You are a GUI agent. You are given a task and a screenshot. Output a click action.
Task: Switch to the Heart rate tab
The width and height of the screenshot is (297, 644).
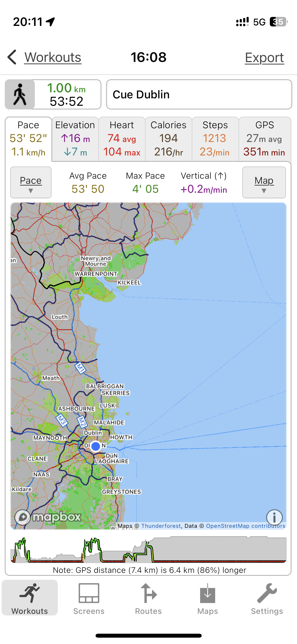point(122,139)
